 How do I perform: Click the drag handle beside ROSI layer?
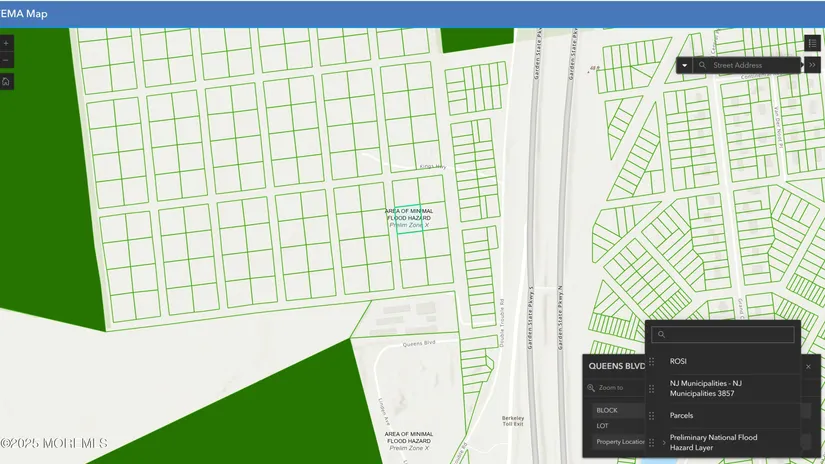pyautogui.click(x=653, y=361)
